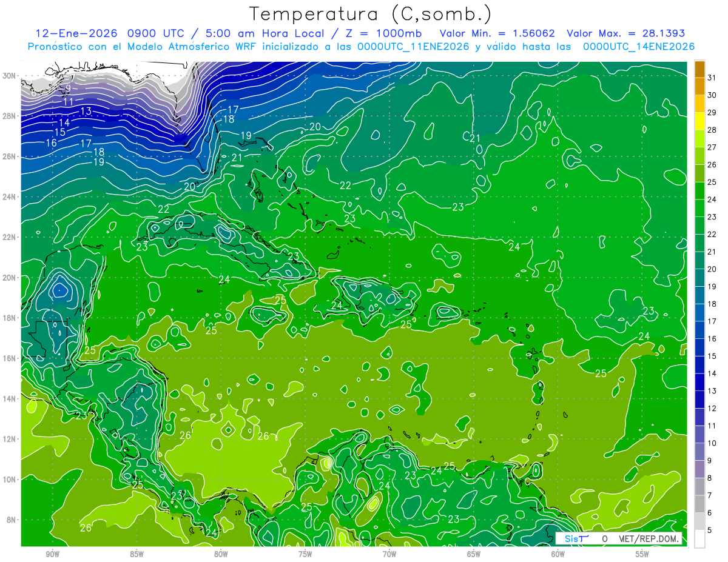
Task: Click the contour label '11' on the map
Action: pyautogui.click(x=69, y=102)
